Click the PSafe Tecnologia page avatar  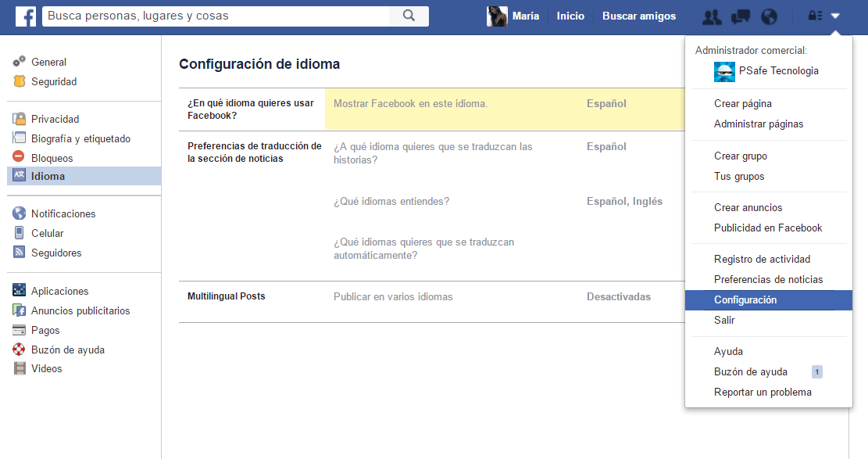pos(724,71)
